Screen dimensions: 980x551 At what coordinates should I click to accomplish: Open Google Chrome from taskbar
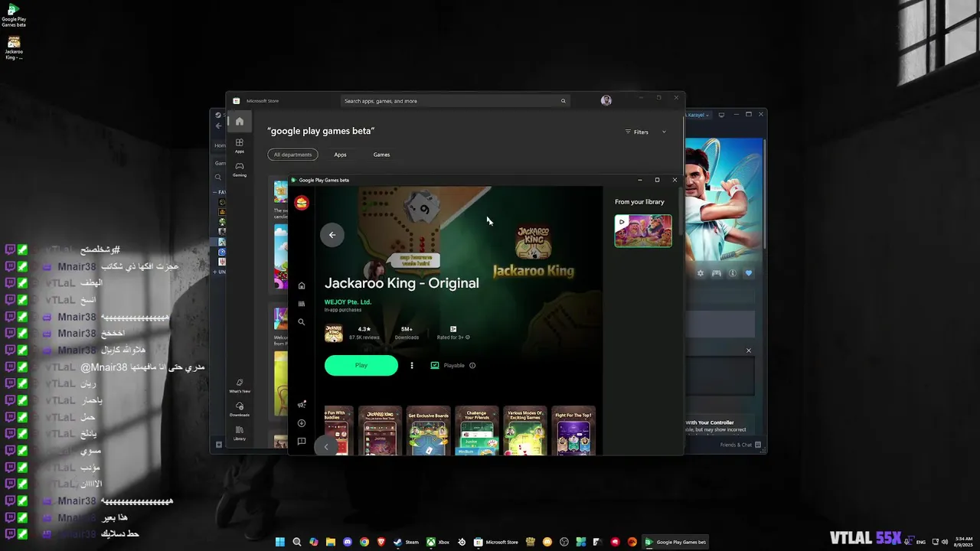(x=364, y=542)
